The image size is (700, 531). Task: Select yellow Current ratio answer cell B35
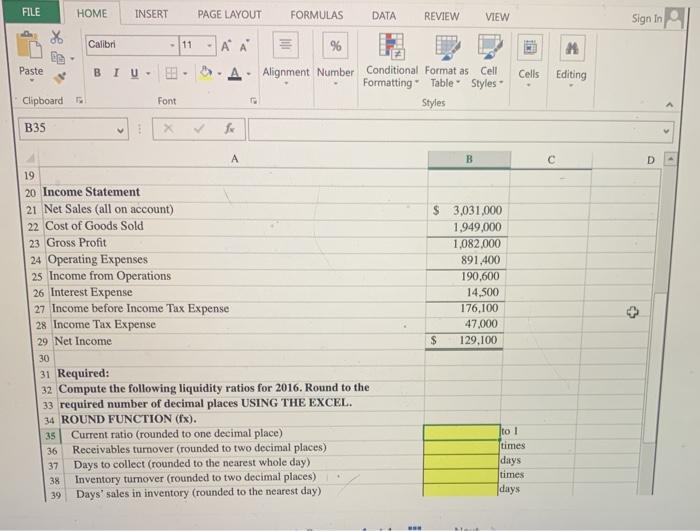[462, 432]
